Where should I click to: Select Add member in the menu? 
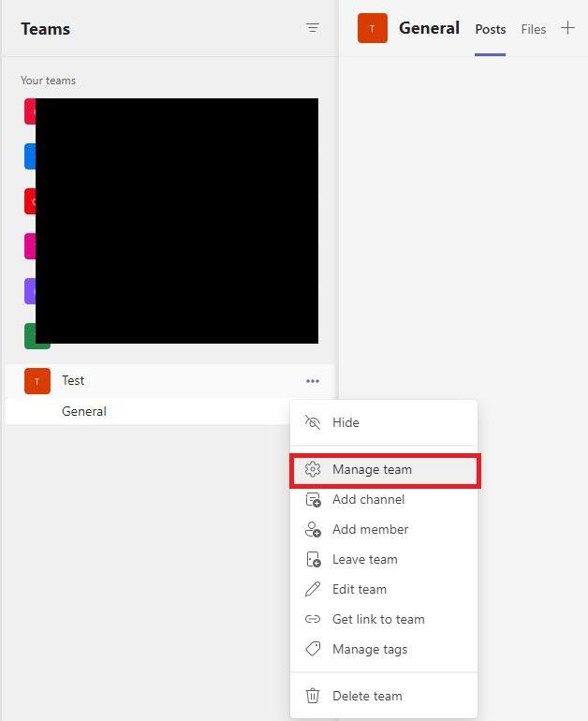click(x=384, y=529)
